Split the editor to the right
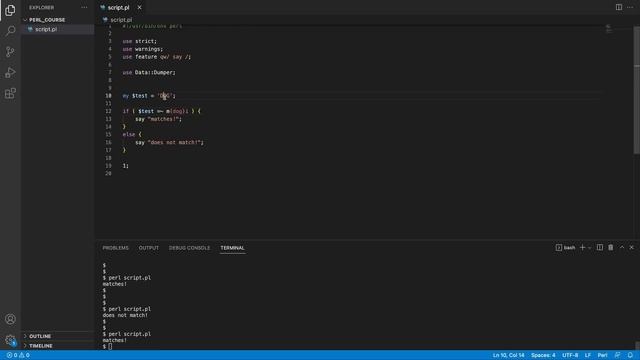 619,7
